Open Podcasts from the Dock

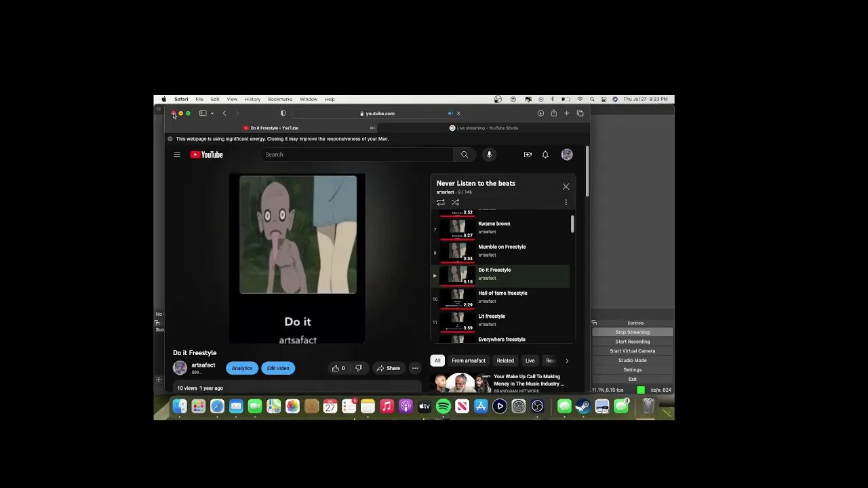pyautogui.click(x=406, y=406)
